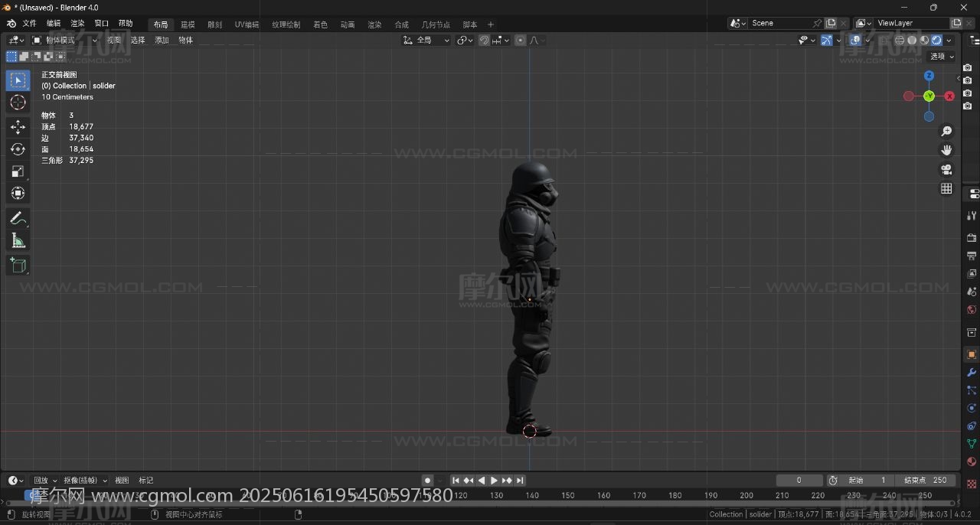Open the Render properties tab
This screenshot has height=525, width=980.
972,238
